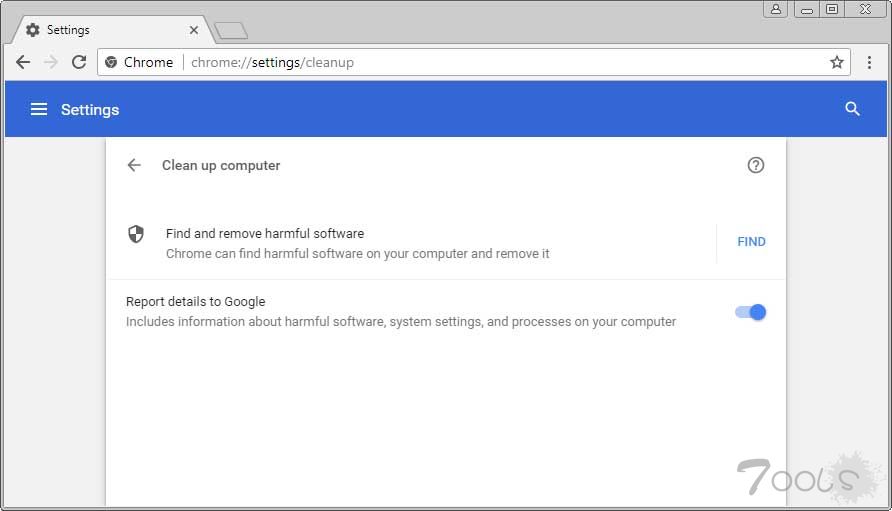Screen dimensions: 892x511
Task: Click the browser forward arrow button
Action: [x=51, y=62]
